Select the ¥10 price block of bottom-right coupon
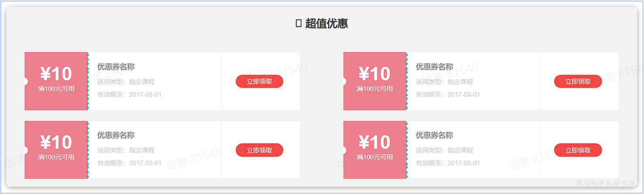 tap(375, 150)
